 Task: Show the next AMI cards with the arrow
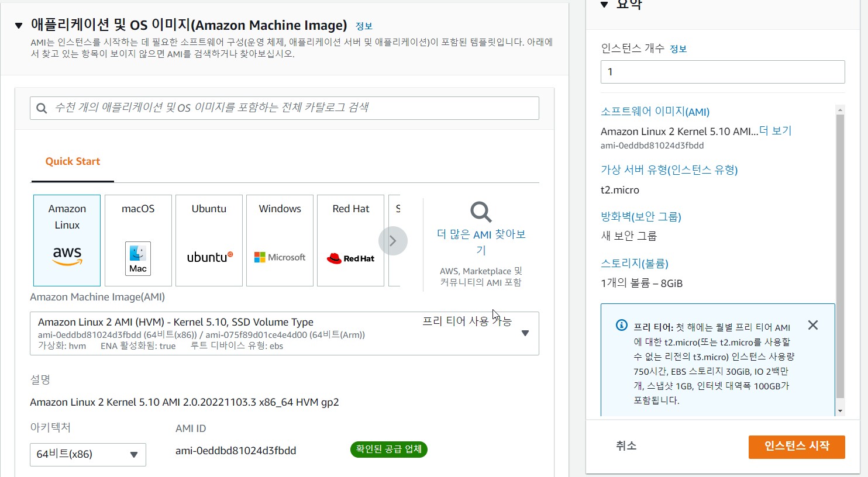393,241
